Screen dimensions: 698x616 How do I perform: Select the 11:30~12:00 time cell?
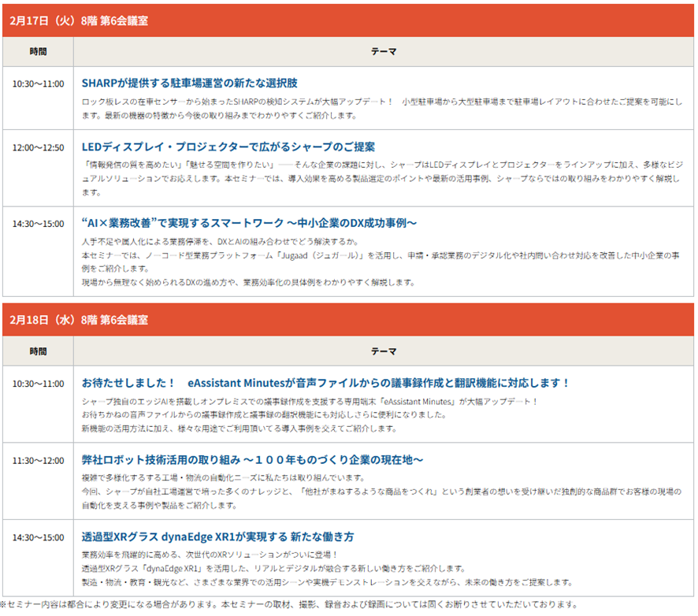point(38,460)
